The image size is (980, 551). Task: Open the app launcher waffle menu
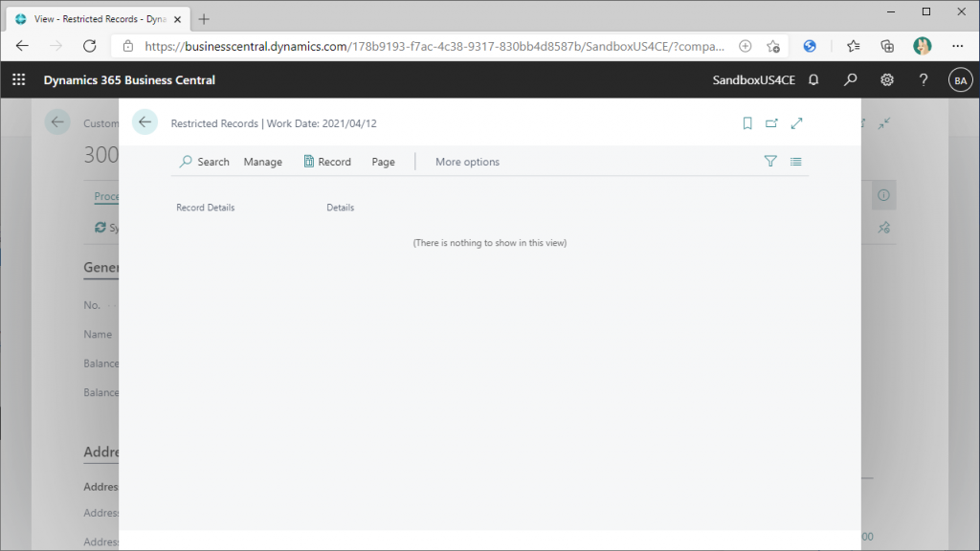(x=18, y=80)
